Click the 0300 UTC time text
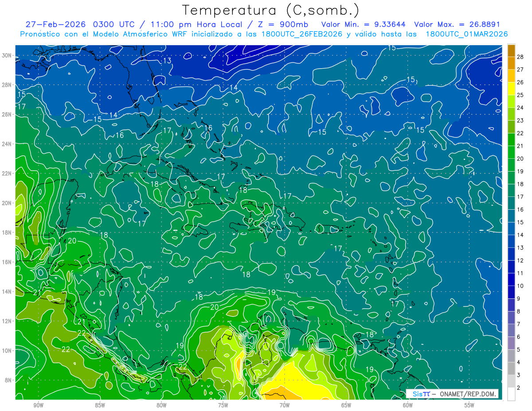 pos(115,24)
